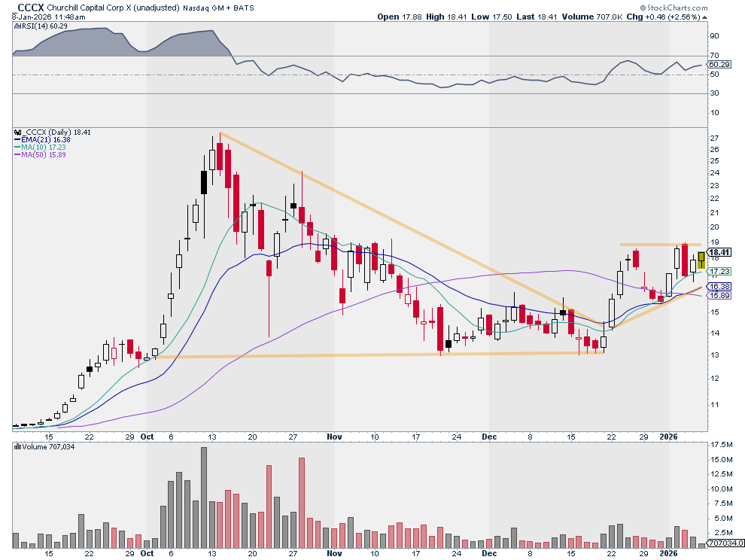This screenshot has width=745, height=560.
Task: Click the Low 17.50 quote value
Action: click(x=491, y=17)
